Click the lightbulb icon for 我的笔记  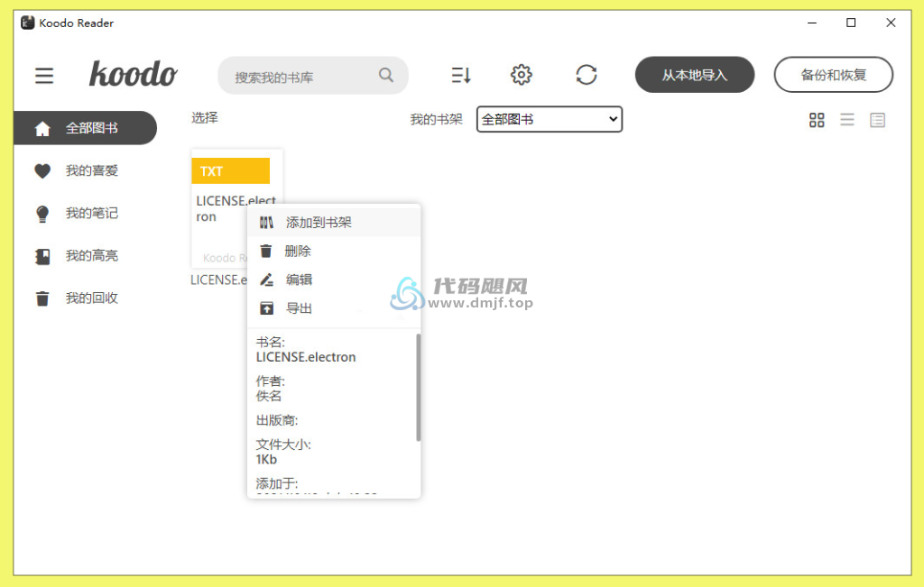tap(42, 214)
